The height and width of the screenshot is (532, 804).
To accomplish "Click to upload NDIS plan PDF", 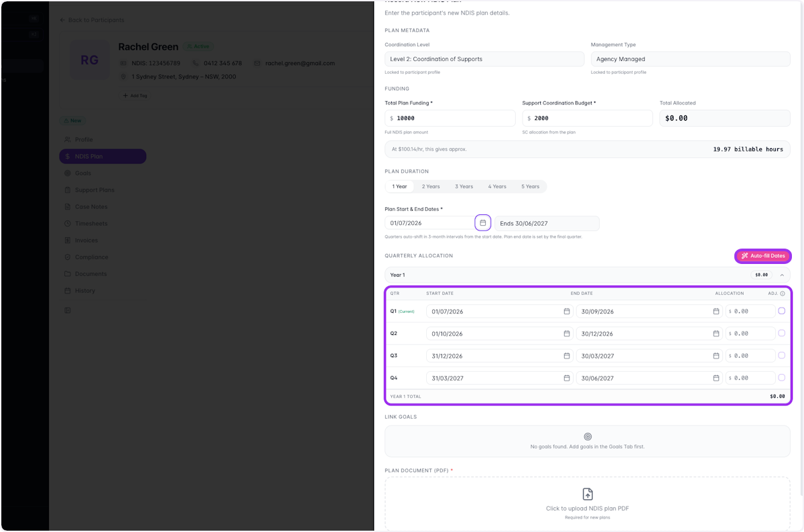I will tap(588, 504).
